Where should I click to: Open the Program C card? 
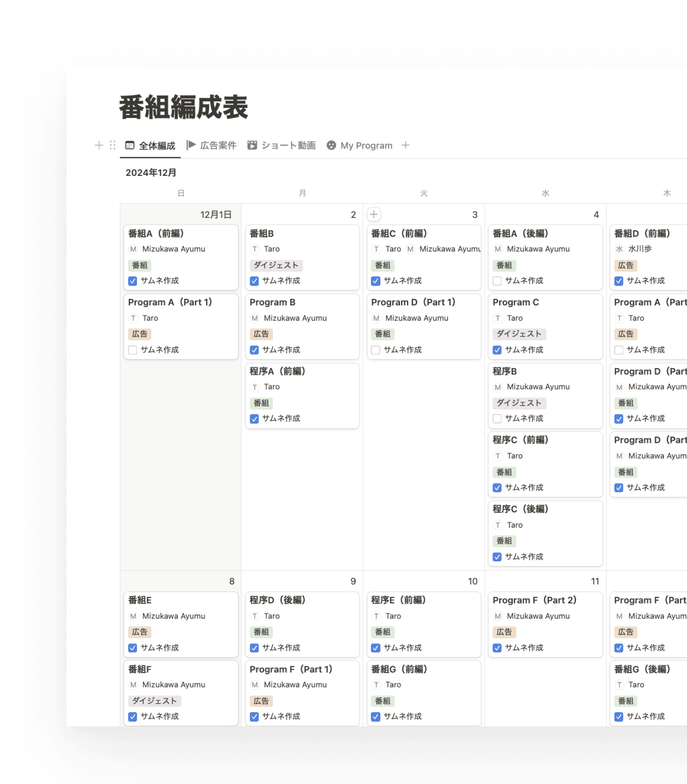[x=516, y=302]
